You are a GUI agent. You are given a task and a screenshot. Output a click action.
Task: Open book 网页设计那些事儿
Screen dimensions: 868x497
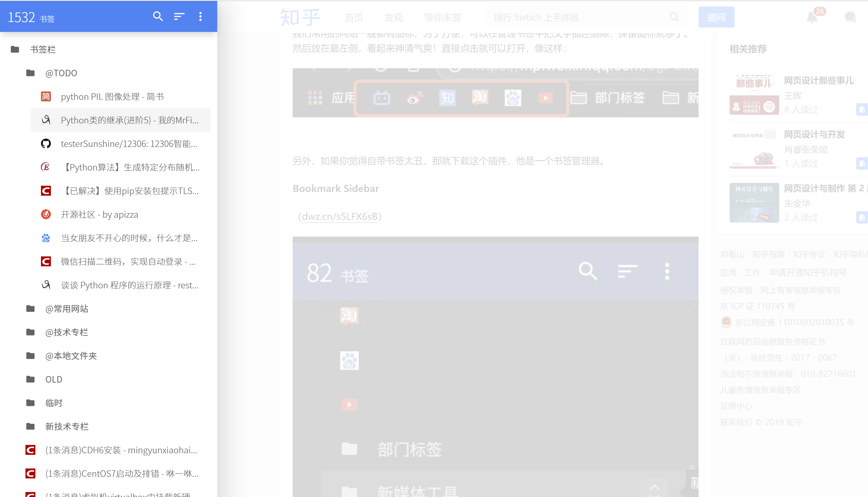pyautogui.click(x=818, y=81)
